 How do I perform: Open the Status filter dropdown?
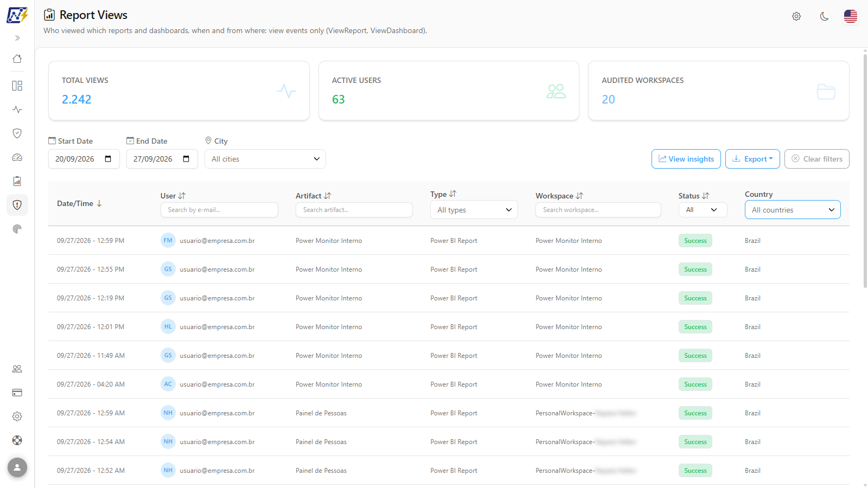pyautogui.click(x=703, y=210)
